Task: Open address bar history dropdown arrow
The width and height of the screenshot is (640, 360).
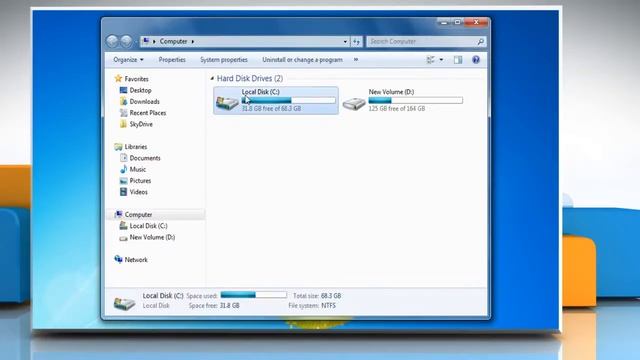Action: (x=345, y=42)
